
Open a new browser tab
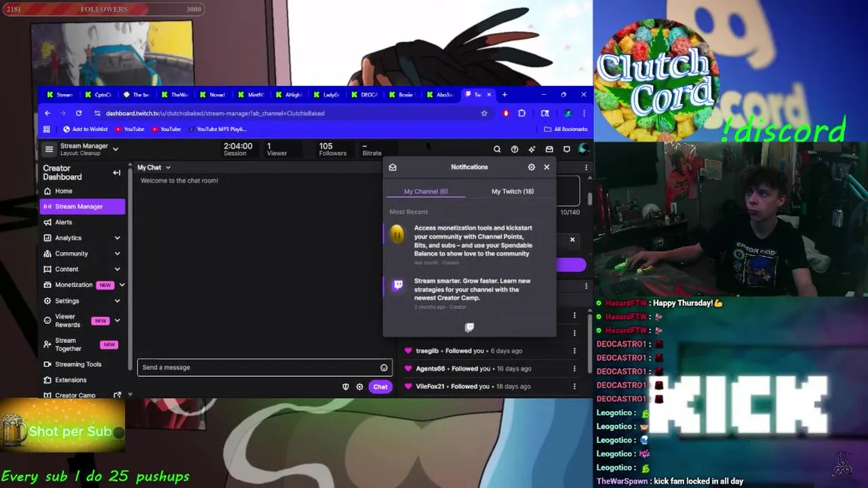(505, 94)
